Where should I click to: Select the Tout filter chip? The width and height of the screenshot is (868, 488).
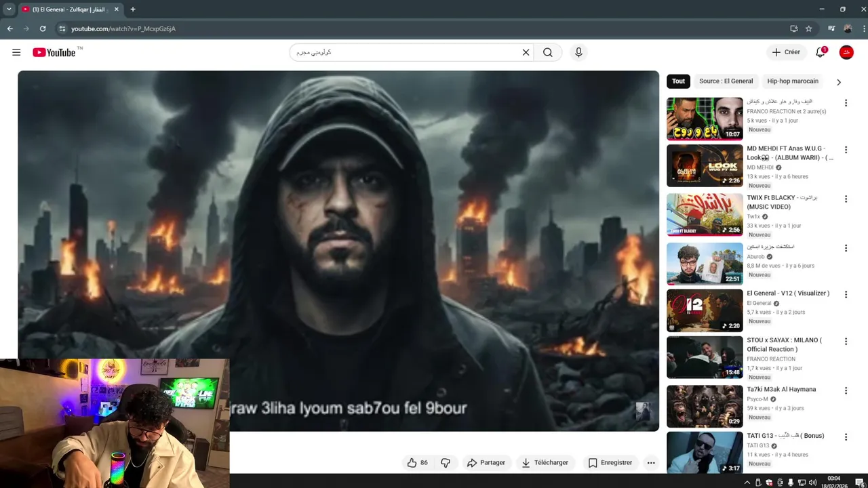678,81
